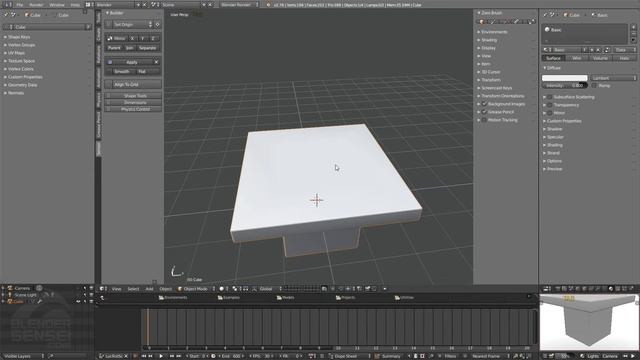Select the Wire material type tab
Screen dimensions: 640x360
(577, 58)
